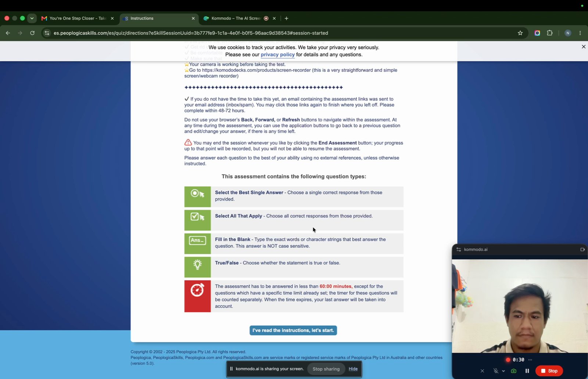
Task: Close the Kommodo tab
Action: (274, 18)
